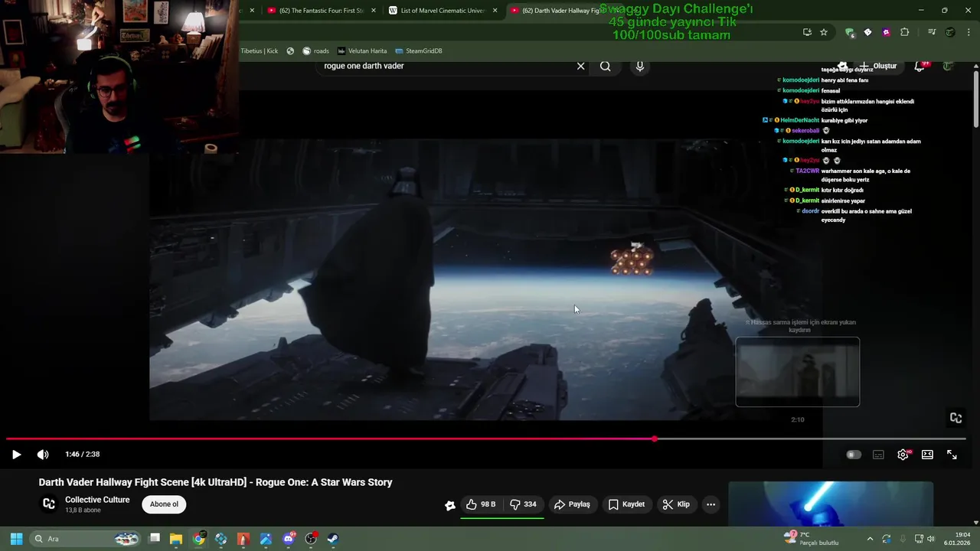Screen dimensions: 980x551
Task: Click the taskbar Ara search box
Action: (86, 539)
